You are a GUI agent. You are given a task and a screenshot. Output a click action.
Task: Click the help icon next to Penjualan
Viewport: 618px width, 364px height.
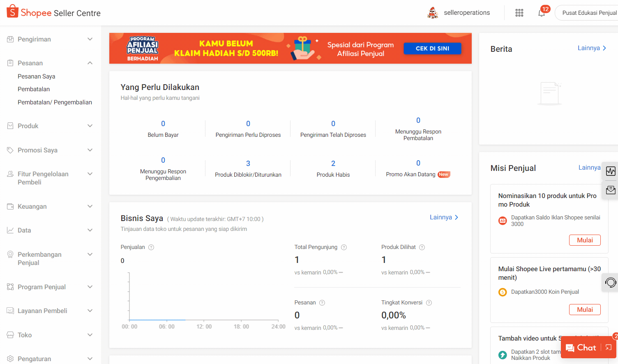[x=151, y=247]
